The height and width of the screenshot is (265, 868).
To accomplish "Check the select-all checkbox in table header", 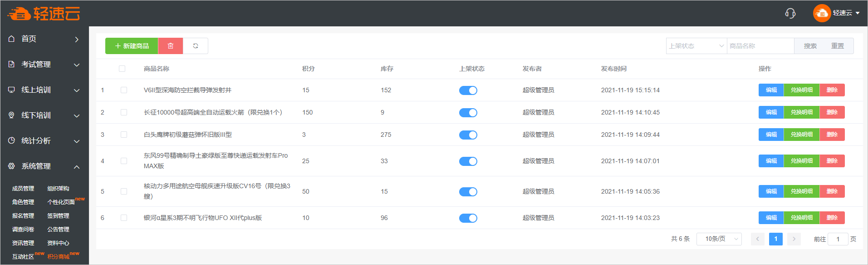I will 122,69.
